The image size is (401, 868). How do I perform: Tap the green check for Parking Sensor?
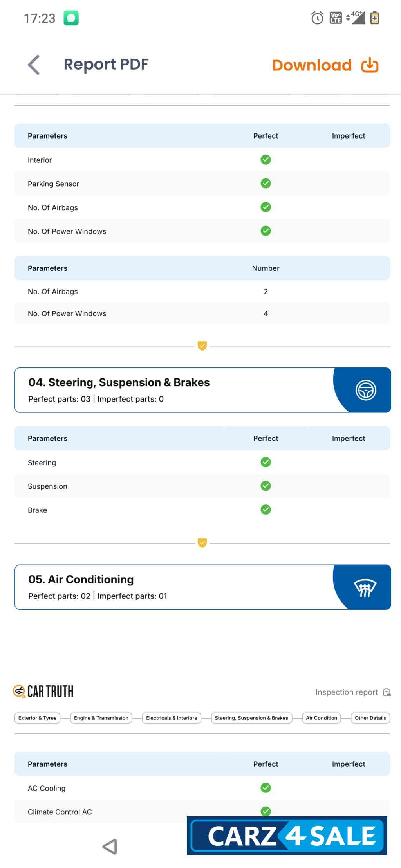[266, 184]
